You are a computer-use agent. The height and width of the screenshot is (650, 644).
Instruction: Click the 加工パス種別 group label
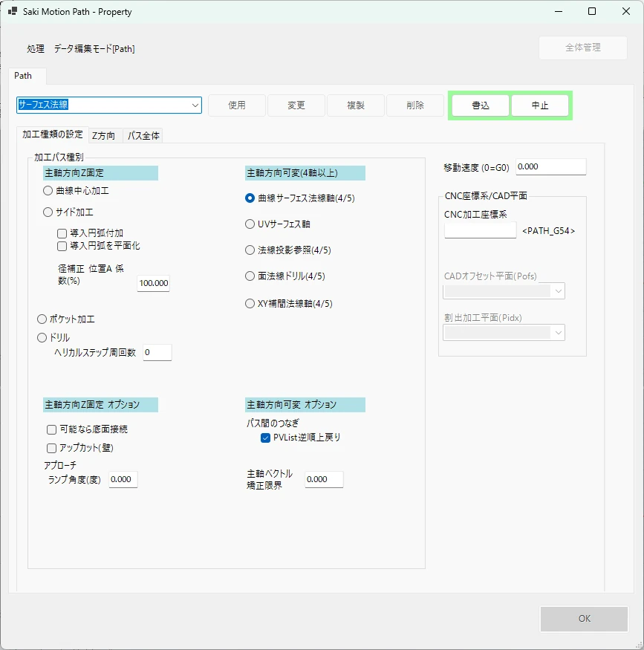[59, 157]
